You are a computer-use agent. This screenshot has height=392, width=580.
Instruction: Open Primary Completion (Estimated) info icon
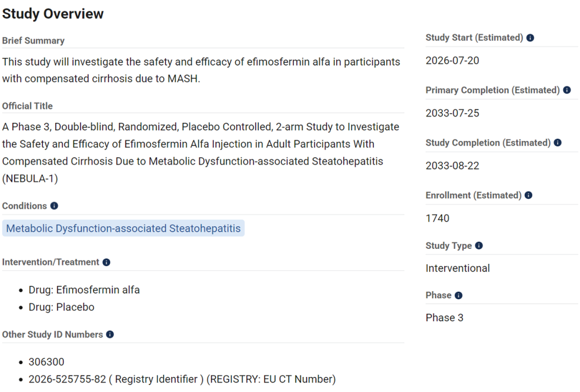[x=567, y=90]
